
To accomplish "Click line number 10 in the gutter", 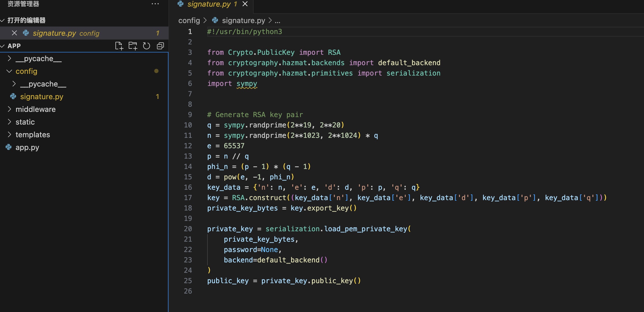I will (x=188, y=125).
